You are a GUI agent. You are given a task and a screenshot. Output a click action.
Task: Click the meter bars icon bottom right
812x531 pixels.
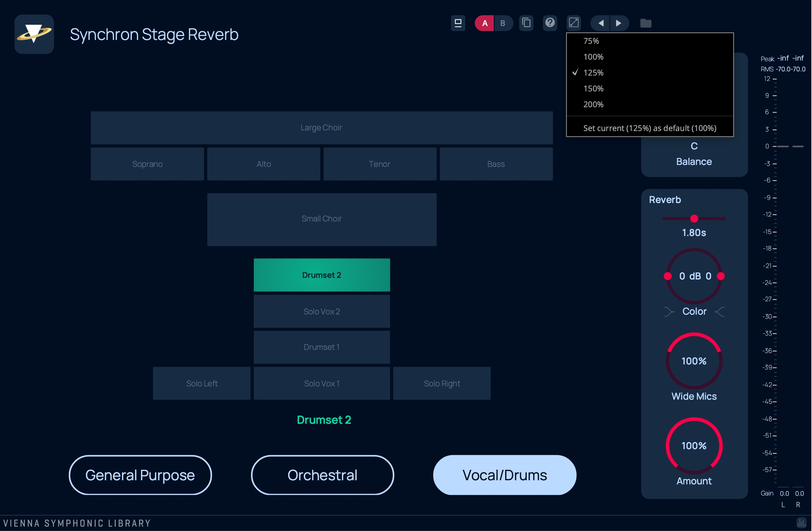(801, 523)
